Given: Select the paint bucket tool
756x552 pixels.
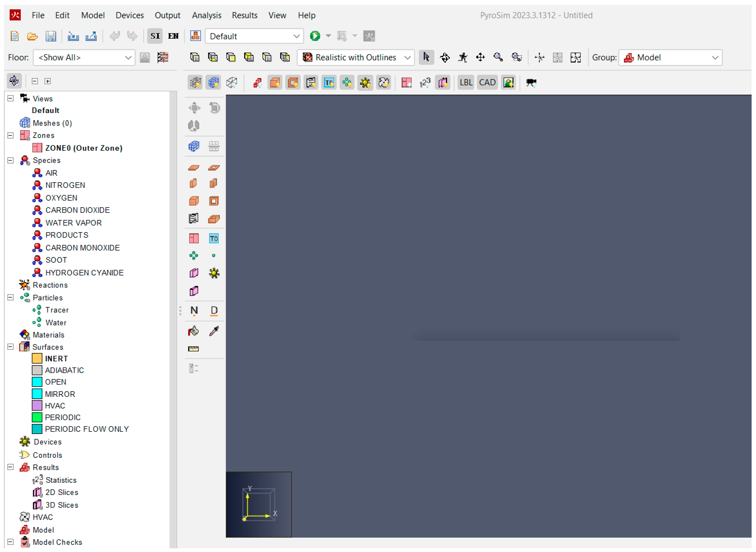Looking at the screenshot, I should (194, 331).
